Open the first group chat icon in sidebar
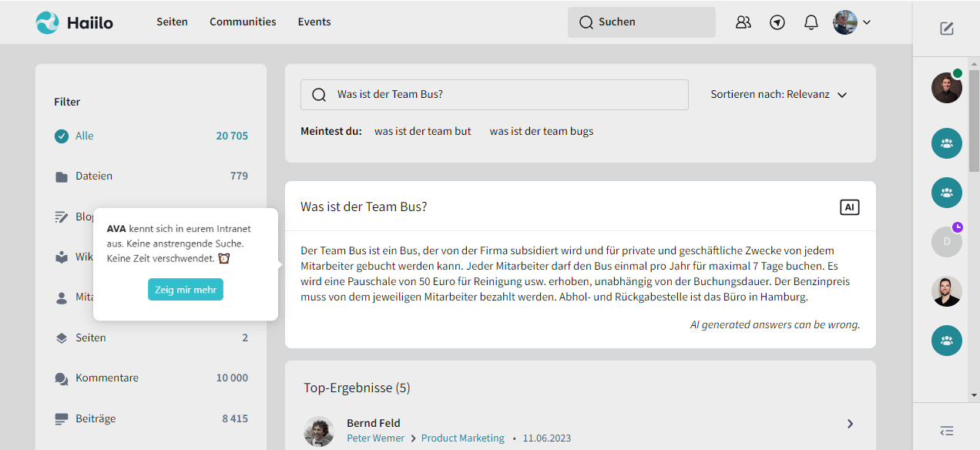This screenshot has height=450, width=980. pyautogui.click(x=947, y=143)
